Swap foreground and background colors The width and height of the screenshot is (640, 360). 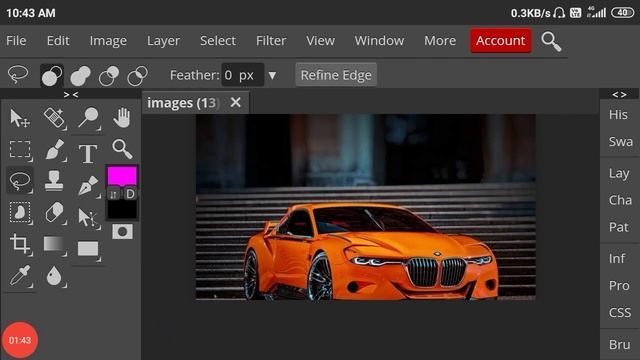pos(113,194)
